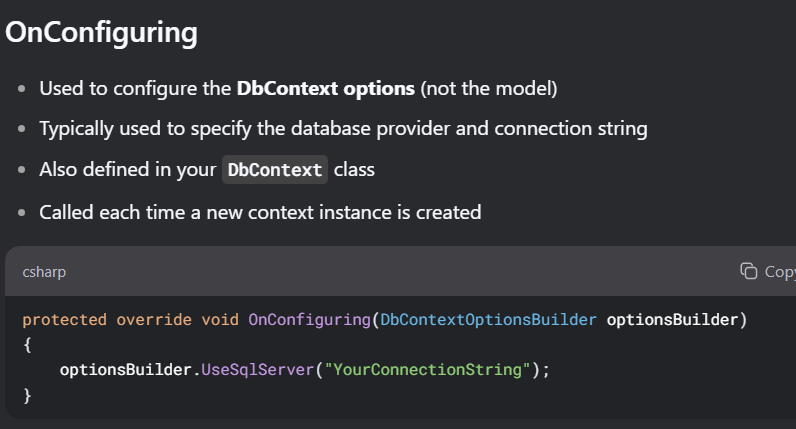
Task: Click OnConfiguring method name in code
Action: pyautogui.click(x=310, y=320)
